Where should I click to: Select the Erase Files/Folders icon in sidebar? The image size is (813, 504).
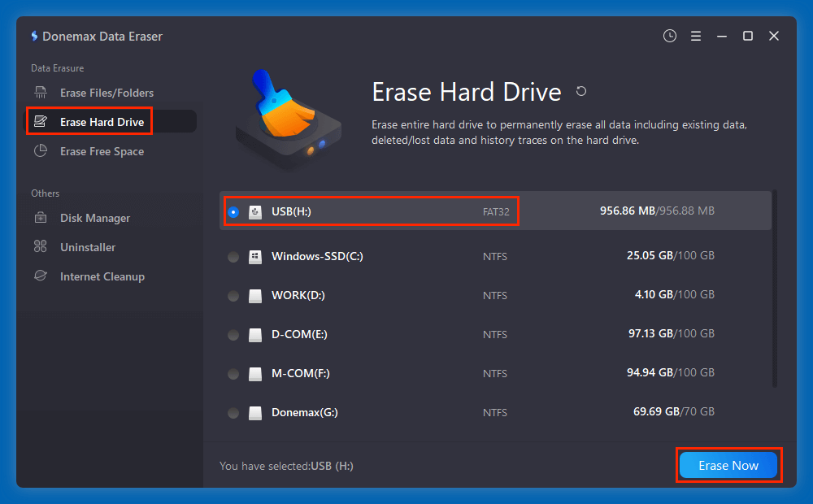(41, 92)
